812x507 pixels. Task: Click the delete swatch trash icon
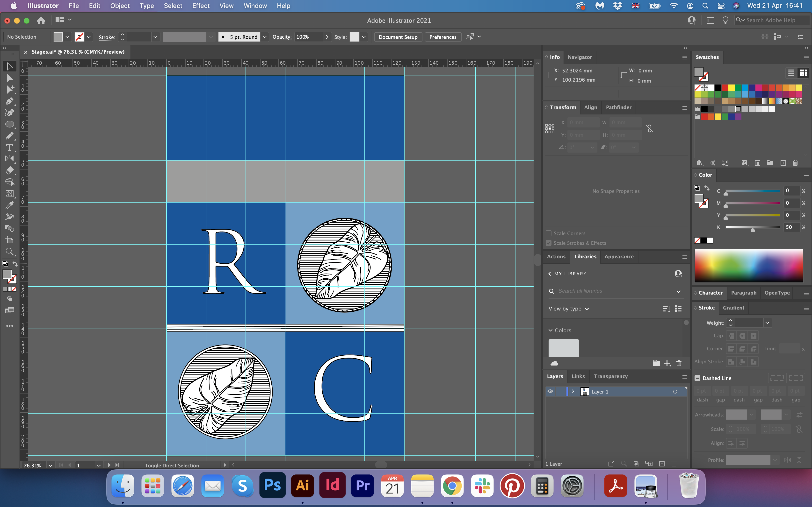pyautogui.click(x=795, y=163)
